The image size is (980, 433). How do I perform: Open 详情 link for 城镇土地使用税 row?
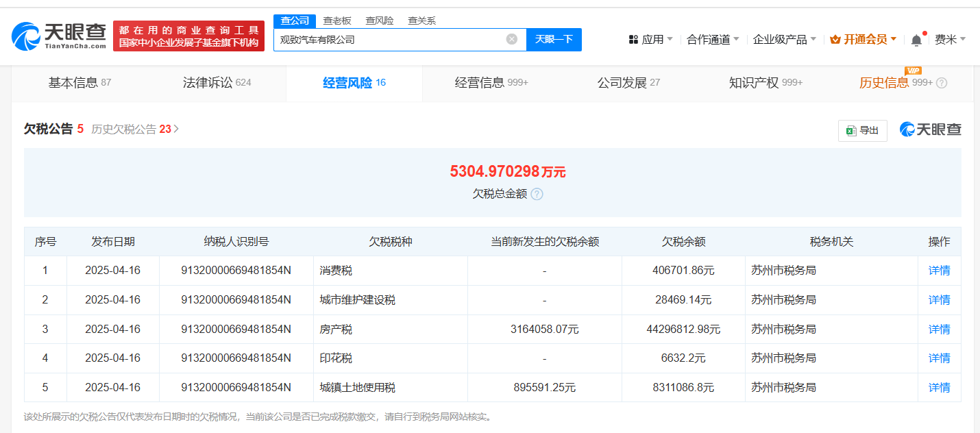tap(939, 388)
